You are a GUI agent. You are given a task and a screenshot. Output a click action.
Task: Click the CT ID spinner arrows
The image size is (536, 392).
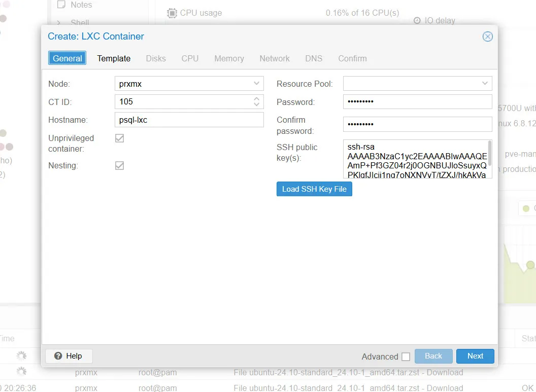(x=256, y=101)
